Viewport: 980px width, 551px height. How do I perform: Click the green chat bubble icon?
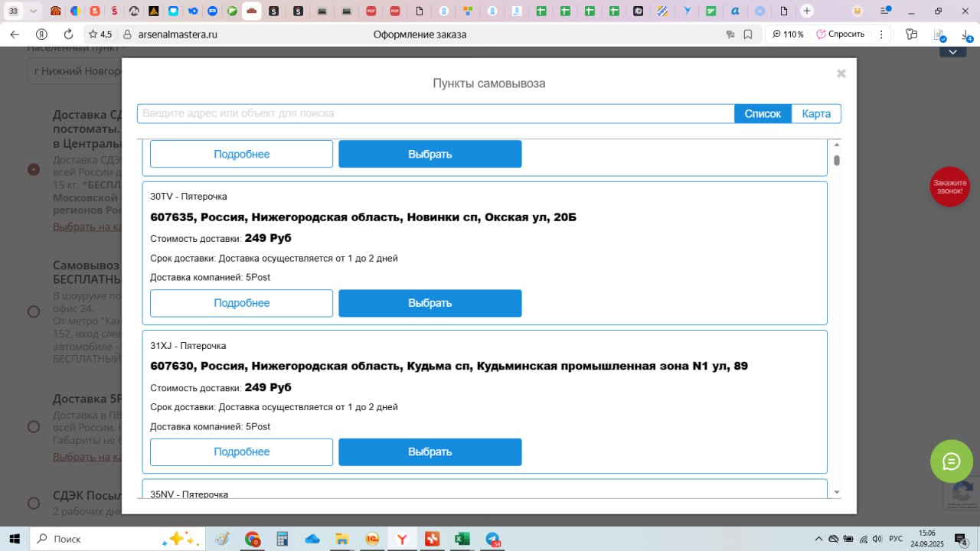pyautogui.click(x=951, y=461)
